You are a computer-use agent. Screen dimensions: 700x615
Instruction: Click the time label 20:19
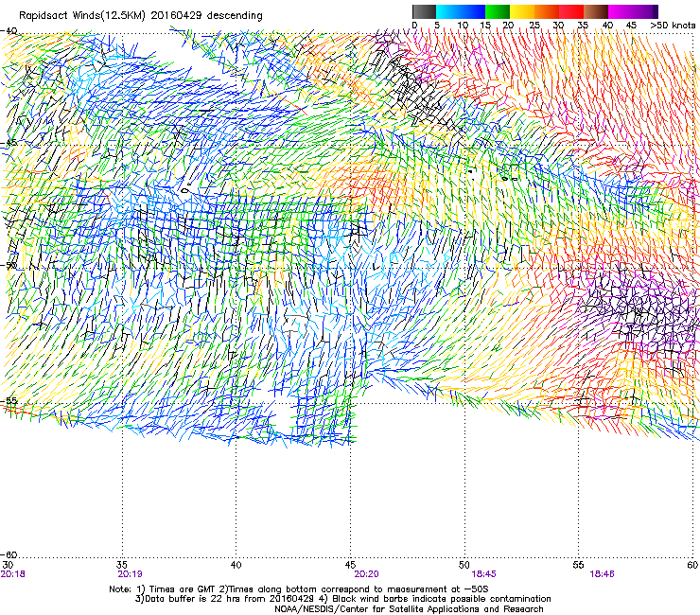[x=130, y=574]
